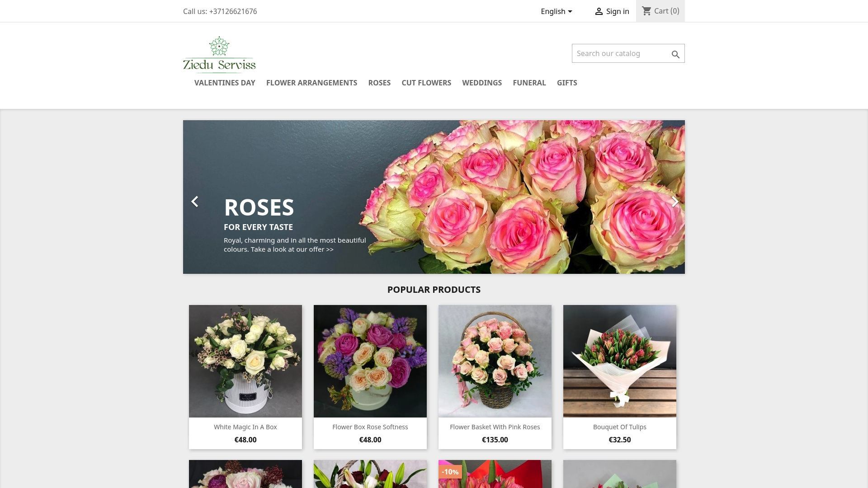This screenshot has height=488, width=868.
Task: Click the Roses banner headline
Action: click(259, 207)
